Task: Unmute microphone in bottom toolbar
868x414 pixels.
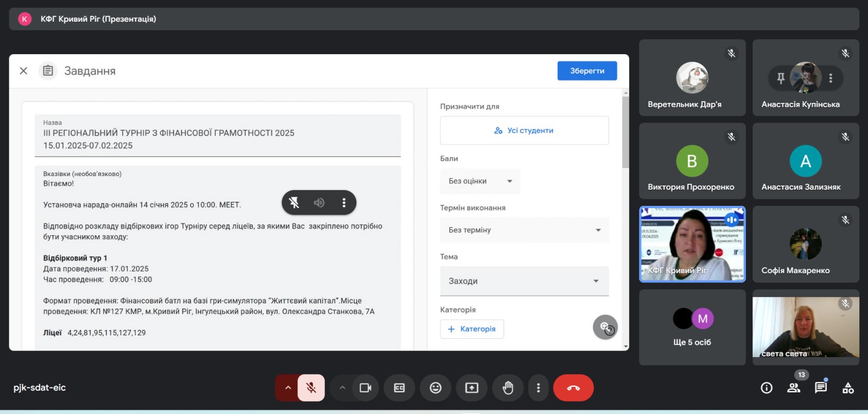Action: tap(311, 388)
